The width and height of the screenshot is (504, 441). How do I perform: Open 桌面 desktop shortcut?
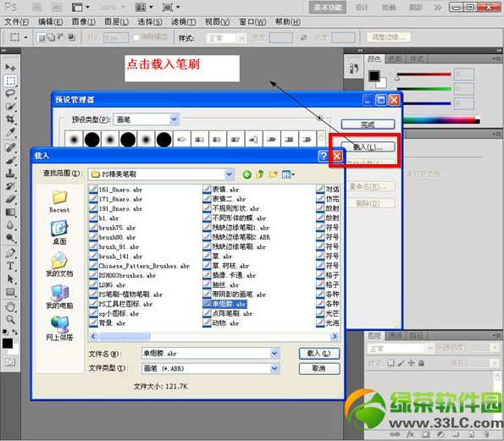[59, 233]
